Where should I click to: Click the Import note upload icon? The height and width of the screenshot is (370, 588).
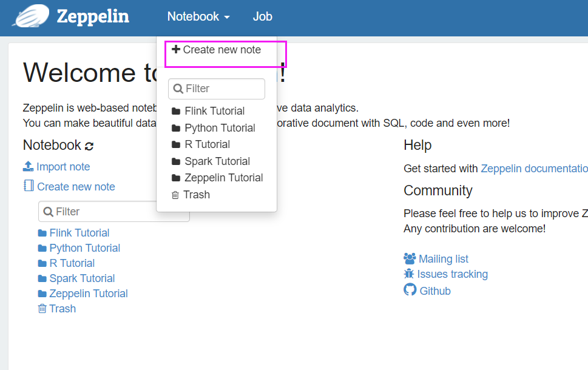click(28, 166)
